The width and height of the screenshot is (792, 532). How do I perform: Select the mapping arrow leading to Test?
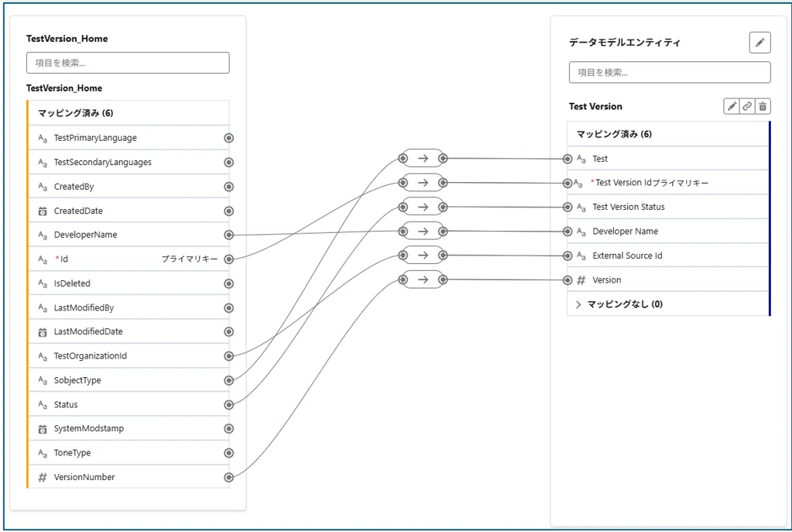[423, 158]
